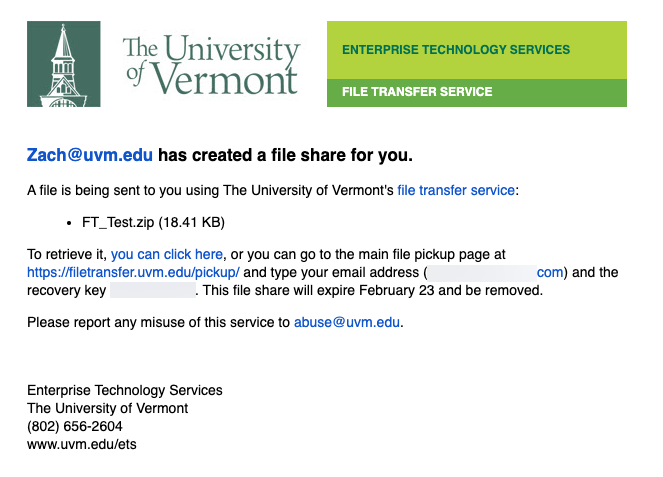Viewport: 663px width, 477px height.
Task: Click www.uvm.edu/ets in the signature
Action: [x=82, y=444]
